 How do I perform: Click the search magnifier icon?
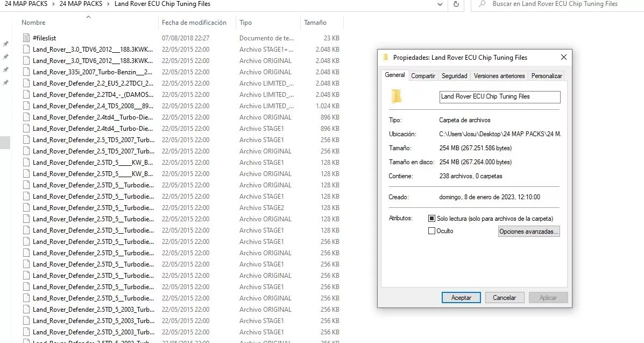(x=482, y=4)
